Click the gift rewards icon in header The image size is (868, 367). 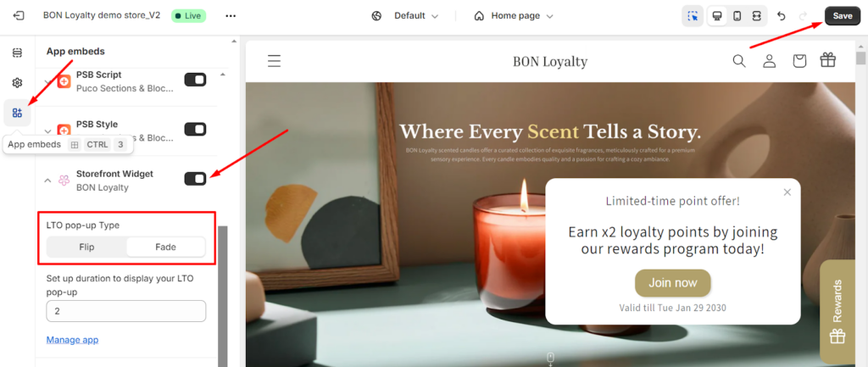827,60
